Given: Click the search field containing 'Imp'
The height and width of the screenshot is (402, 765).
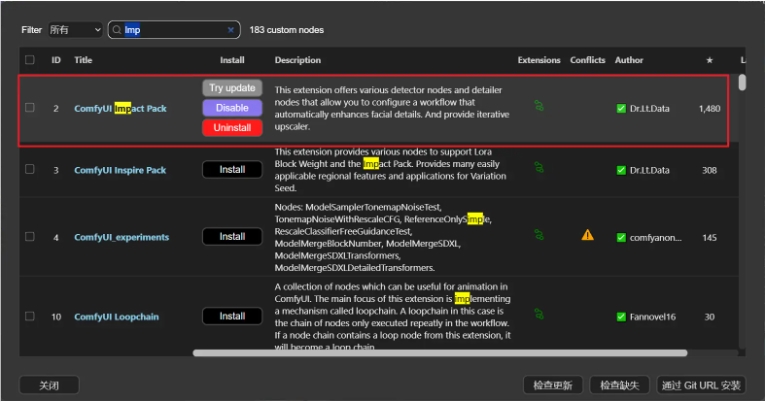Looking at the screenshot, I should point(174,30).
